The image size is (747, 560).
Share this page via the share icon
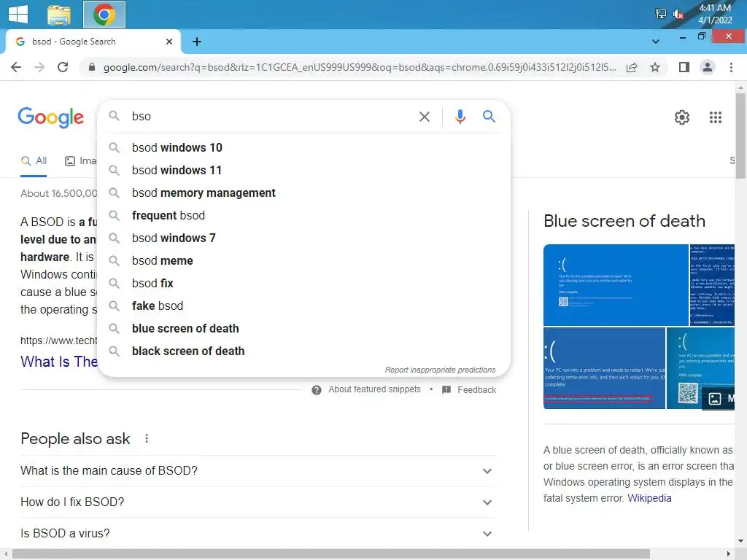point(632,67)
